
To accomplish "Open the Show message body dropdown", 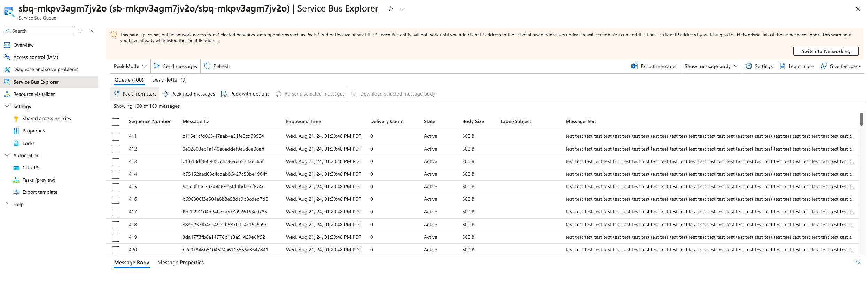I will click(x=711, y=66).
